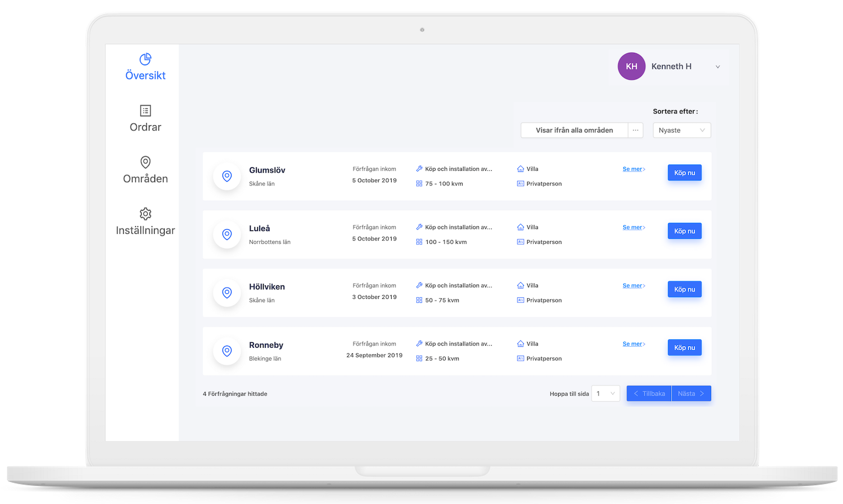Viewport: 843px width, 504px height.
Task: Click the Översikt pie chart icon
Action: point(146,59)
